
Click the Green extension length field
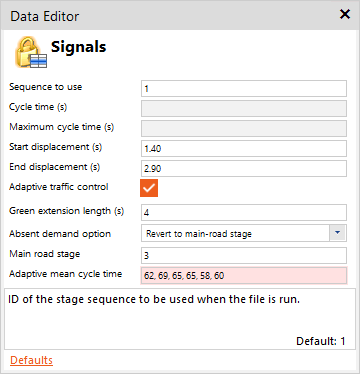(x=244, y=212)
